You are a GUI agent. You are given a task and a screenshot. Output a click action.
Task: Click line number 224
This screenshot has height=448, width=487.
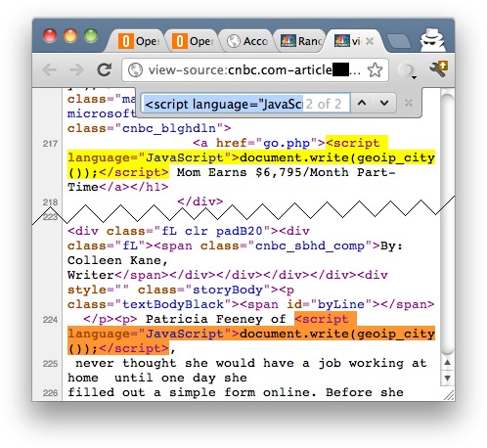click(x=50, y=320)
